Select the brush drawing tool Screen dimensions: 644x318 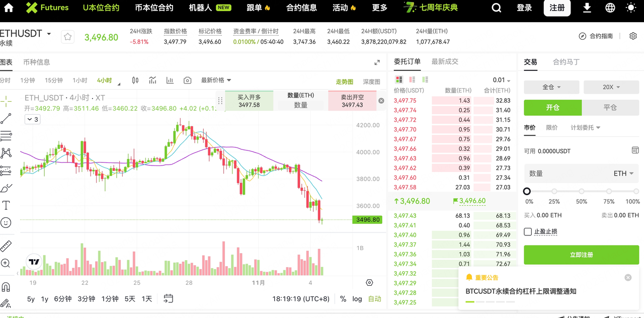(x=6, y=188)
